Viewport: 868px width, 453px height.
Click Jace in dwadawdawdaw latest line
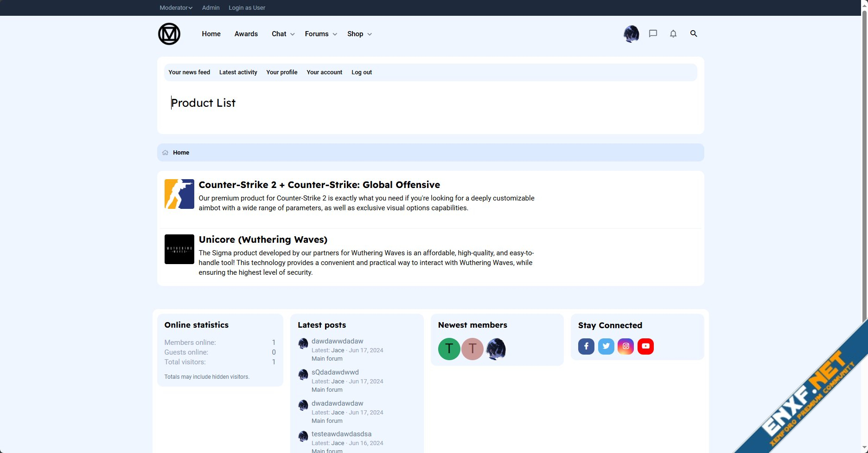point(338,413)
